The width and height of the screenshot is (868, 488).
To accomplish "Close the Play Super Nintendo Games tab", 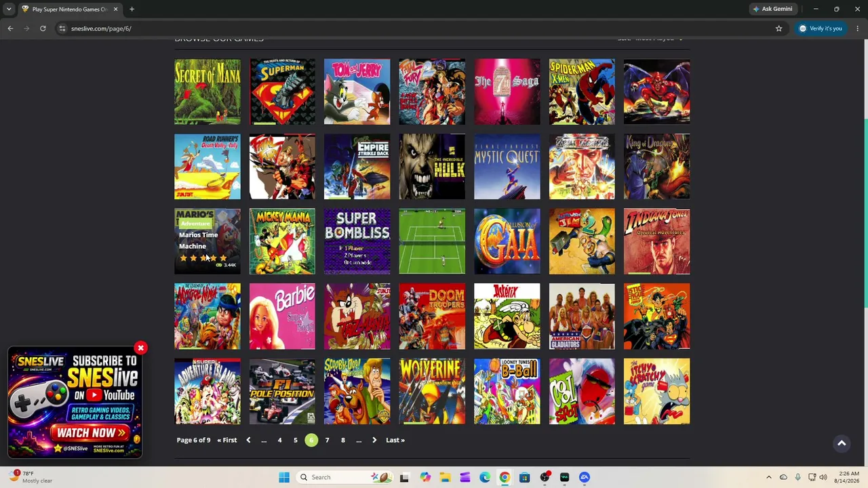I will (115, 9).
